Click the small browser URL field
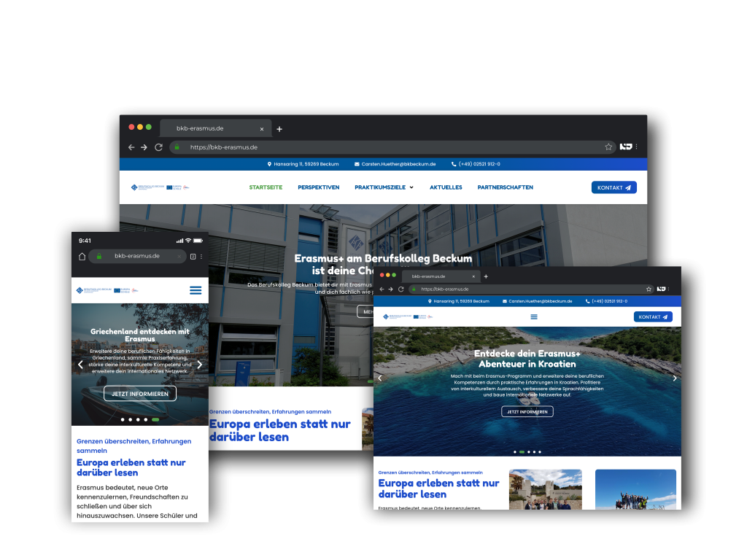Viewport: 747px width, 560px height. coord(531,289)
